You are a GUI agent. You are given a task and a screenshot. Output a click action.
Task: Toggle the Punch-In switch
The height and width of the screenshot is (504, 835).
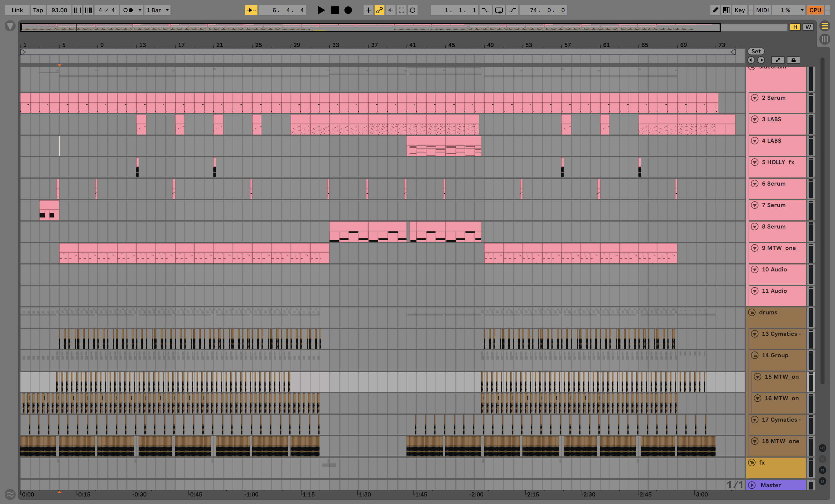[486, 10]
